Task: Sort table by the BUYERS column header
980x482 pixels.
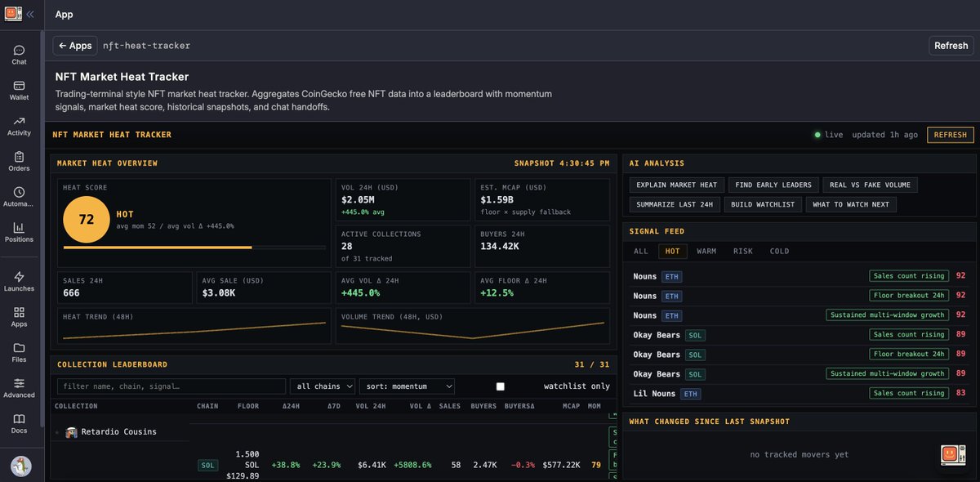Action: click(484, 406)
